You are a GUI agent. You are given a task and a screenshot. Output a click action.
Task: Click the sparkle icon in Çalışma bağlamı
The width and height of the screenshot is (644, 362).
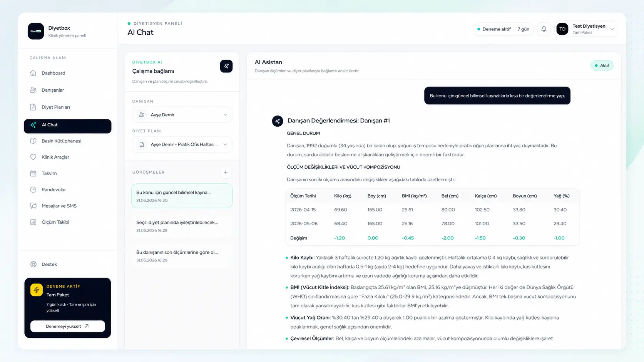tap(226, 66)
